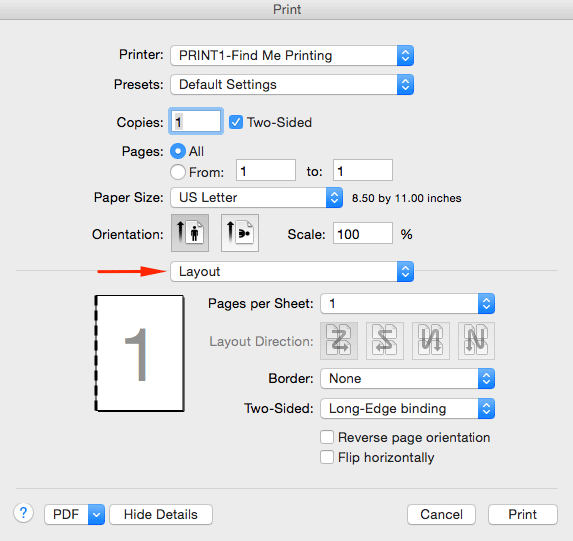Open Long-Edge binding Two-Sided dropdown
The image size is (573, 541).
coord(407,408)
